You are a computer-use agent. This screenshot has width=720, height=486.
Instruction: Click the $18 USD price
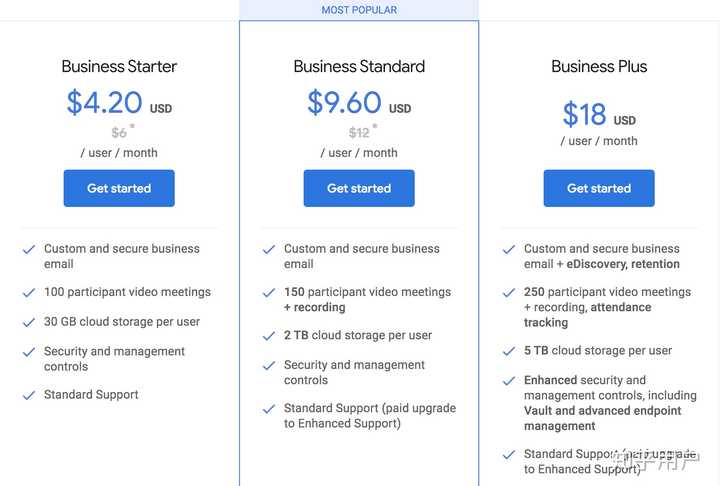(598, 115)
